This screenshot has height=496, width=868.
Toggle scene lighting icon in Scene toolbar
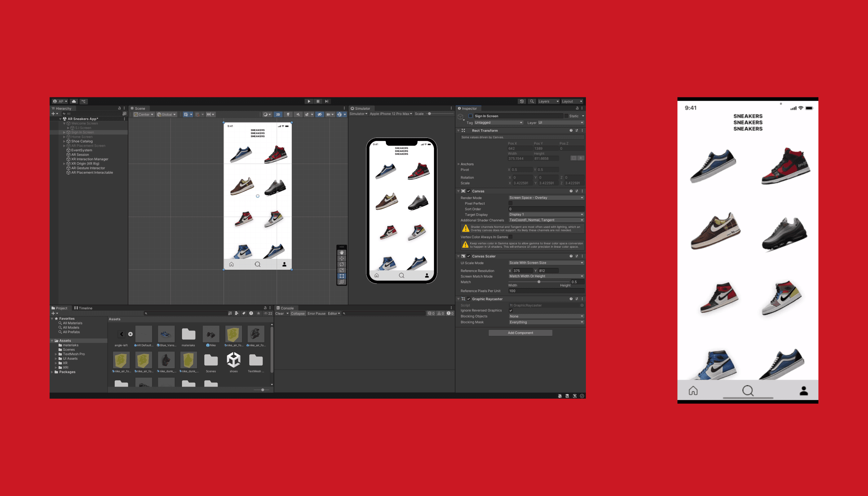[x=288, y=114]
